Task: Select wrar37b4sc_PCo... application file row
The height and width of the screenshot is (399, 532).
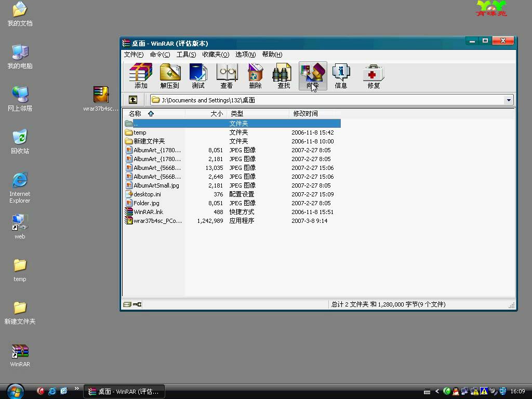Action: (x=232, y=220)
